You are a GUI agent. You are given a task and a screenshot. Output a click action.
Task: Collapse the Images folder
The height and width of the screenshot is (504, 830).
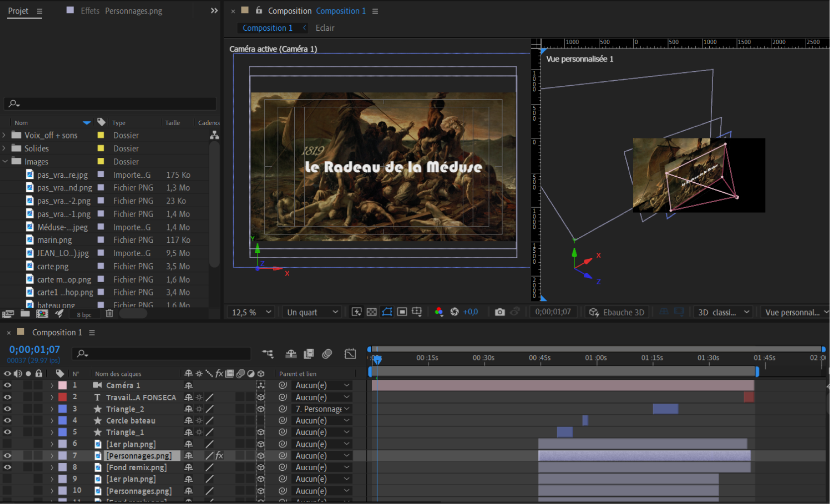(x=4, y=161)
